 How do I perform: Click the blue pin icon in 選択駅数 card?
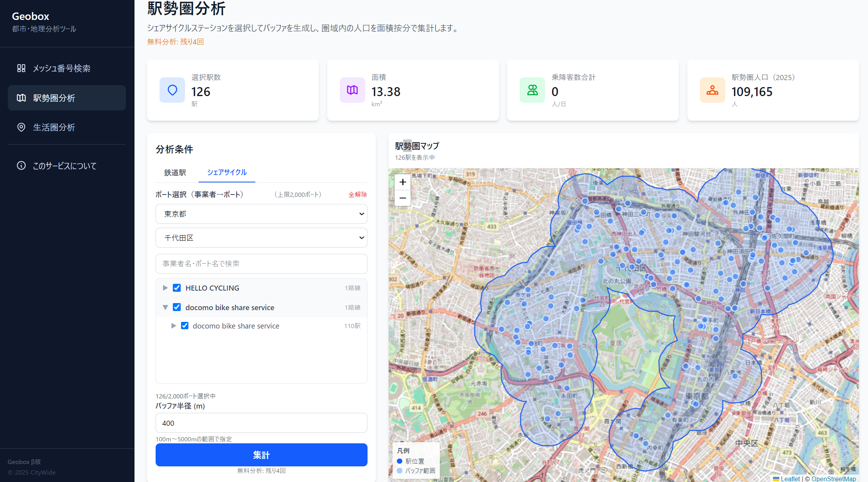tap(172, 90)
